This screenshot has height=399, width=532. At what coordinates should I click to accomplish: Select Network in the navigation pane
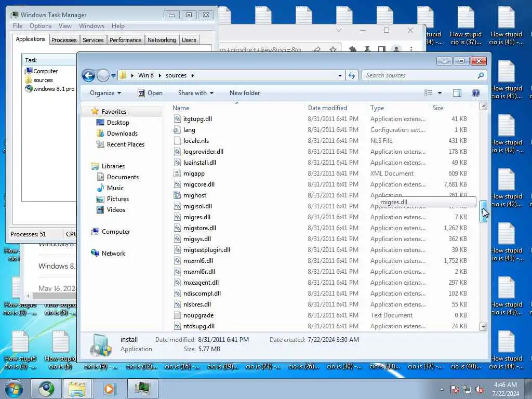point(113,254)
